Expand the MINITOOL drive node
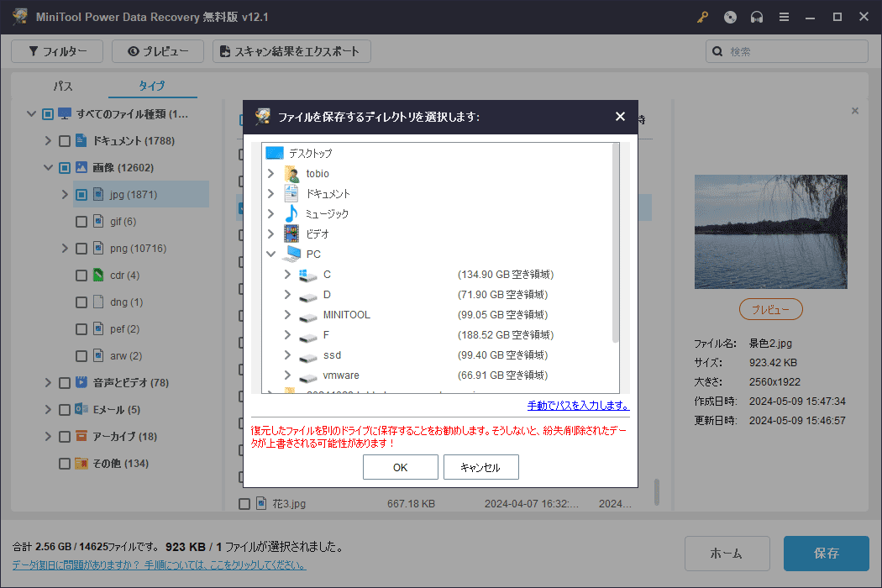 287,315
